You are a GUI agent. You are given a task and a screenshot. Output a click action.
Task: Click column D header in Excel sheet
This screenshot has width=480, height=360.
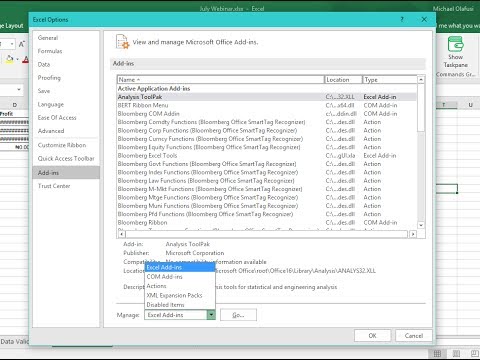(15, 105)
